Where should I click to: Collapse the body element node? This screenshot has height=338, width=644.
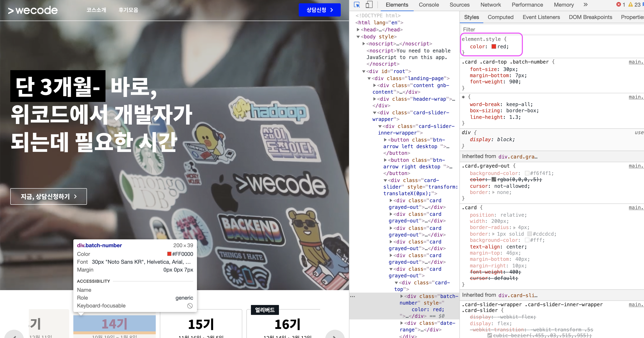tap(358, 37)
